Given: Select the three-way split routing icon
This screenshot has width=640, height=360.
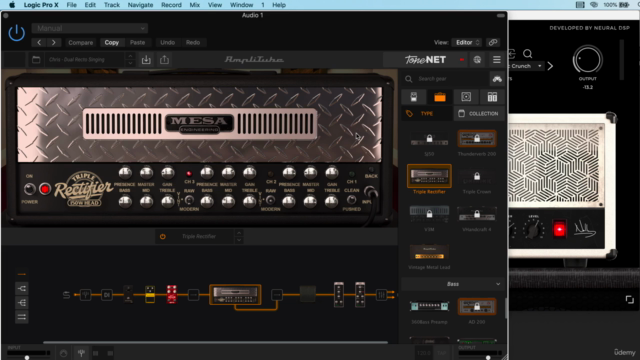Looking at the screenshot, I should [22, 302].
